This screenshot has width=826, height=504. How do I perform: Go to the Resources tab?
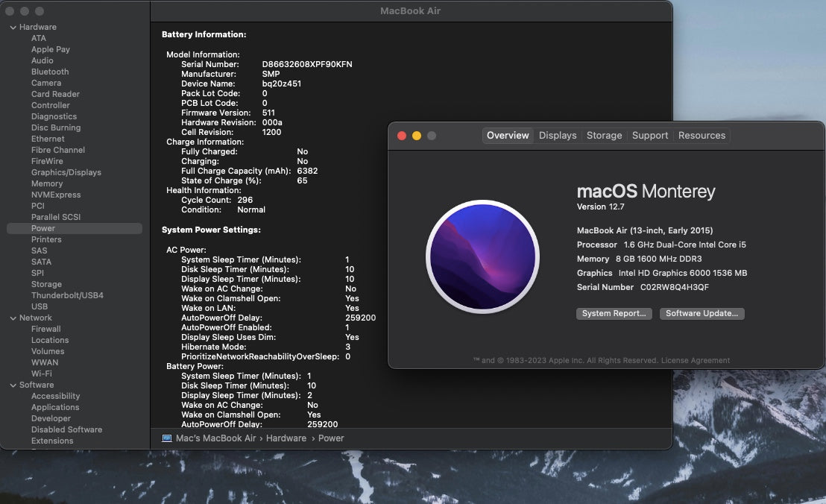702,136
